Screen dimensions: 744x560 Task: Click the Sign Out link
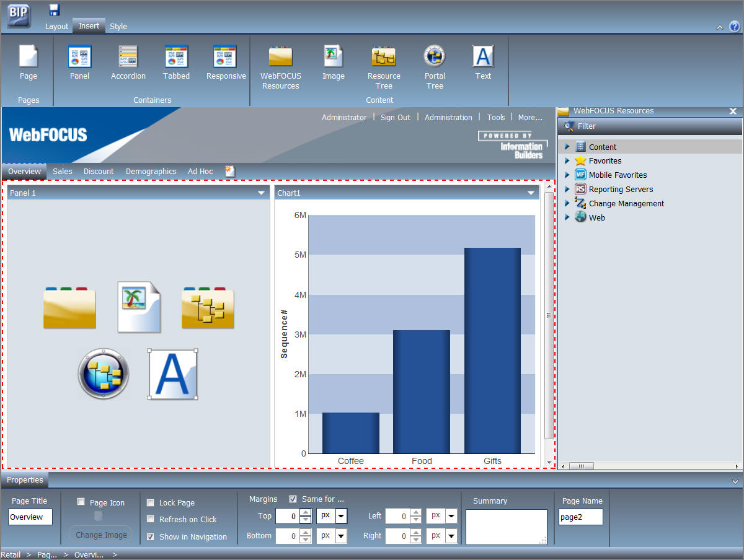396,117
